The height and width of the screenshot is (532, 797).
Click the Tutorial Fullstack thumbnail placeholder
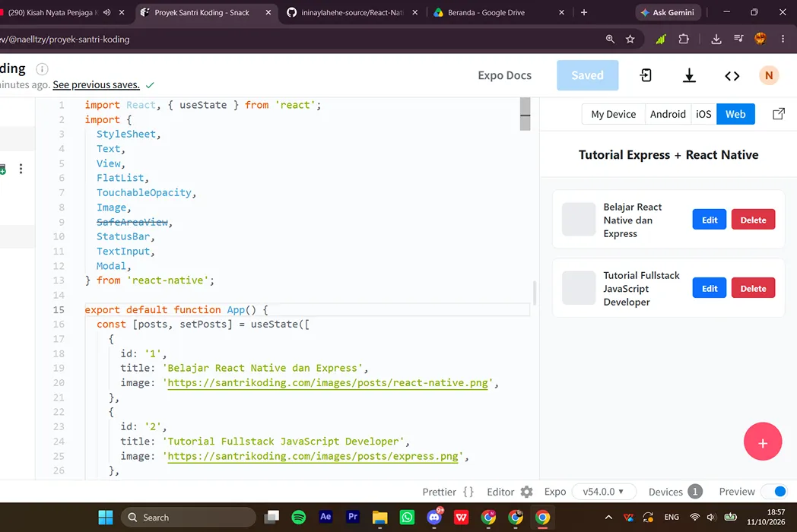tap(579, 288)
